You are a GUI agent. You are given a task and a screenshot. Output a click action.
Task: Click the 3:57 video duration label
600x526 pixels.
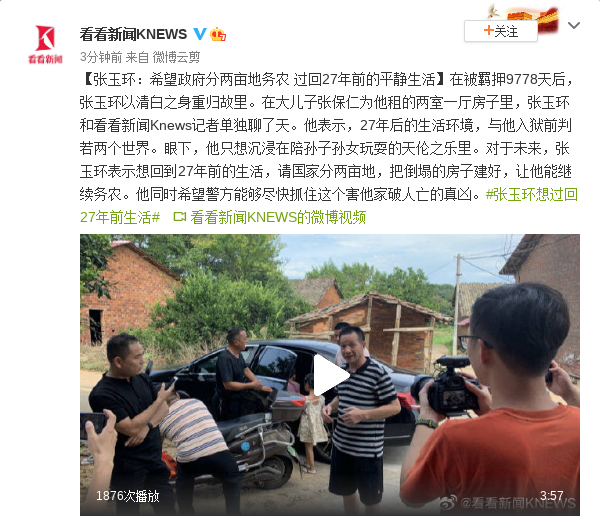(x=551, y=495)
